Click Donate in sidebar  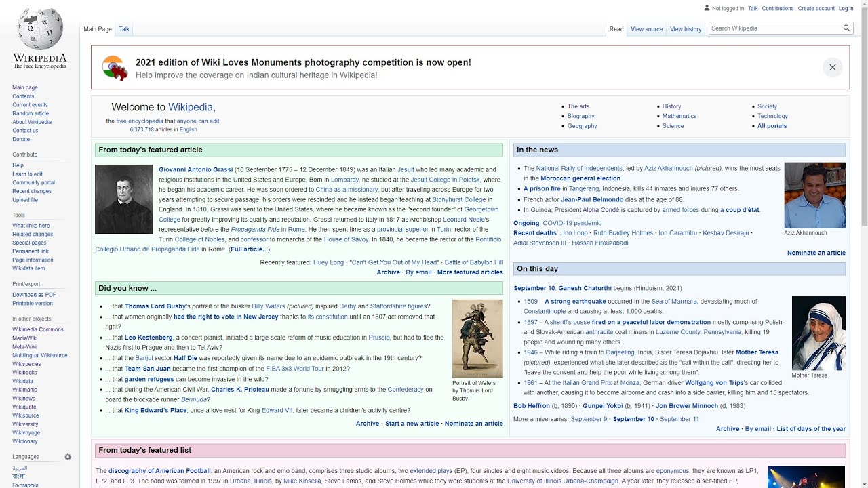21,139
